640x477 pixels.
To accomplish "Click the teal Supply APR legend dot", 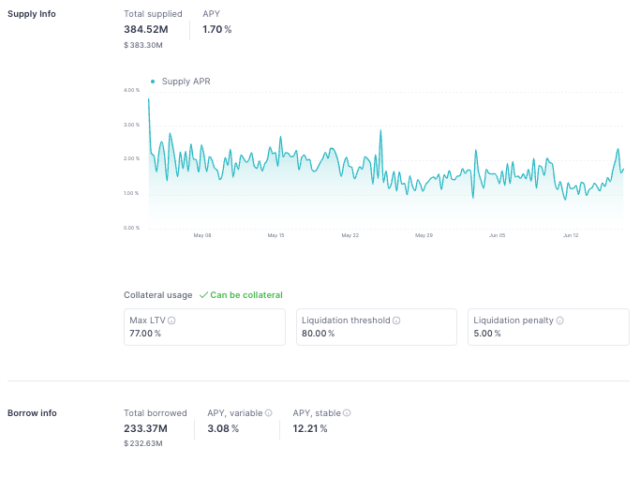I will point(152,81).
